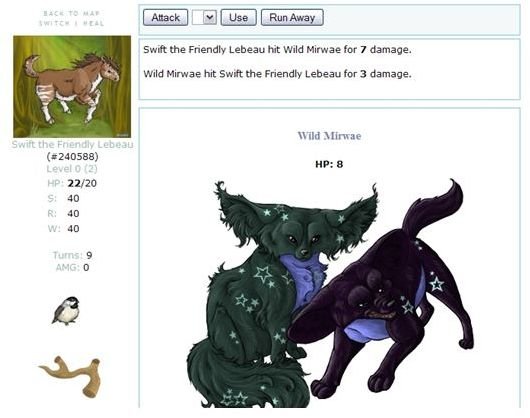Click the Use button

pyautogui.click(x=238, y=18)
